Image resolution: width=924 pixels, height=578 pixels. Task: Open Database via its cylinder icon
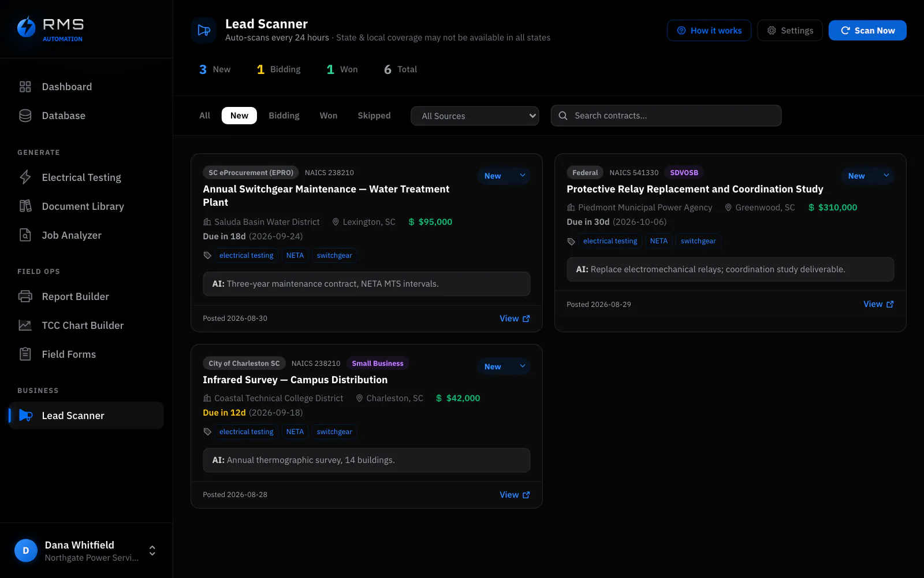coord(25,116)
